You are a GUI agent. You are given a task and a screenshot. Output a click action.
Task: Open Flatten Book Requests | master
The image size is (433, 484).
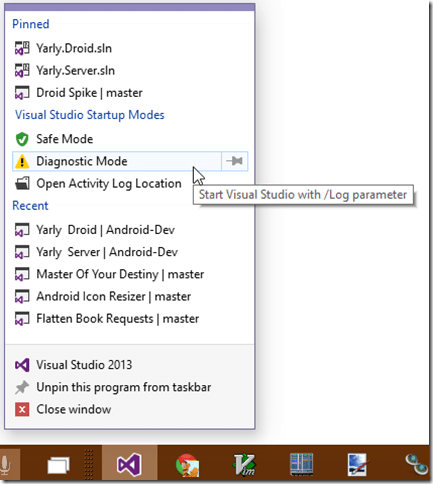[130, 319]
